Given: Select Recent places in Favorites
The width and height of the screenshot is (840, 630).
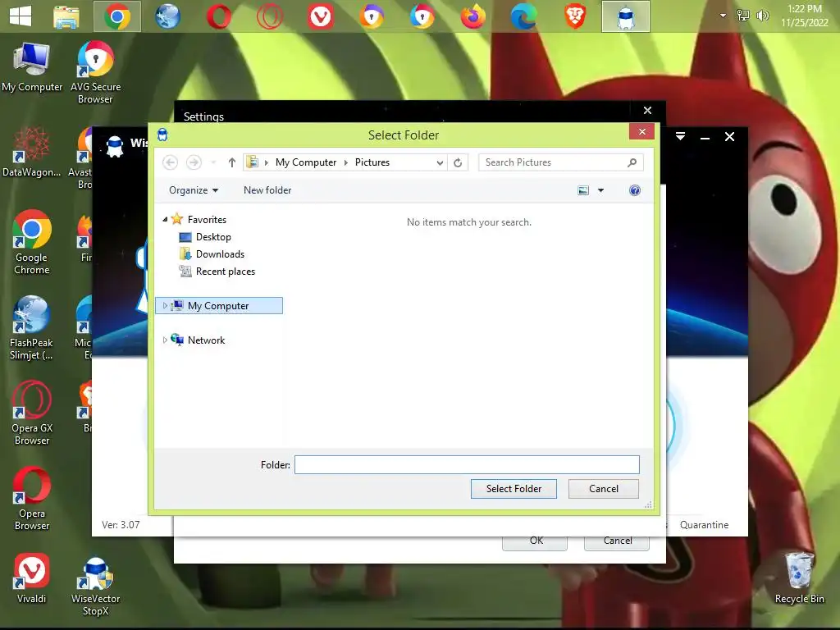Looking at the screenshot, I should tap(226, 271).
